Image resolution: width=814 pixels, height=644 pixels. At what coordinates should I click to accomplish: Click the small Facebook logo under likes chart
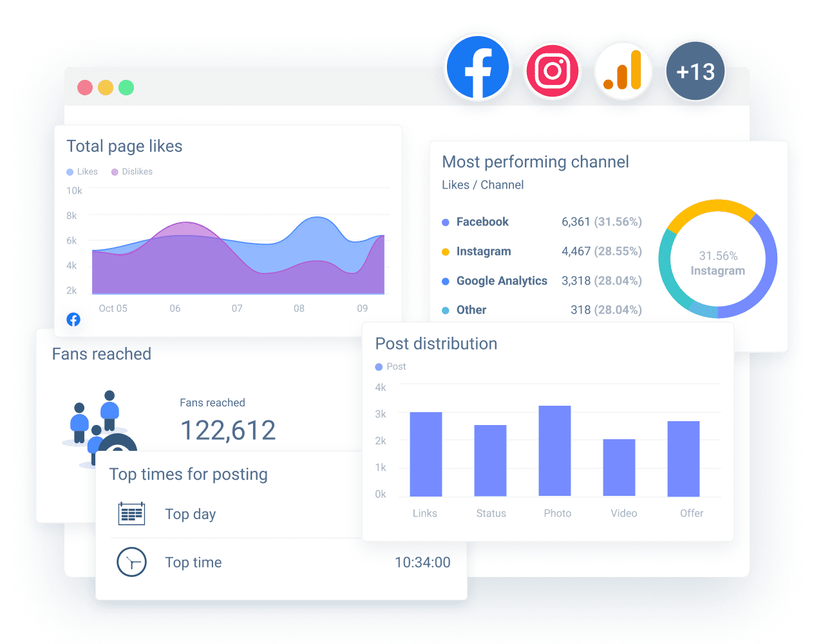point(73,319)
